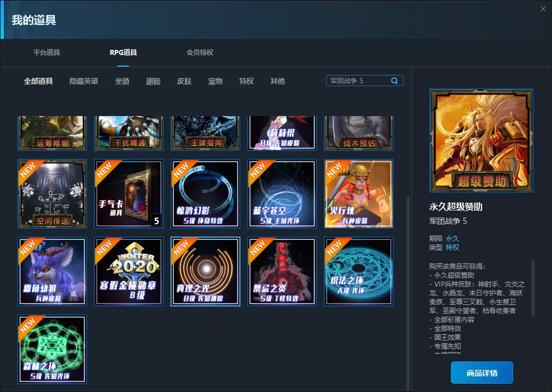The height and width of the screenshot is (392, 552).
Task: Click the 我的道具 window title
Action: click(34, 19)
